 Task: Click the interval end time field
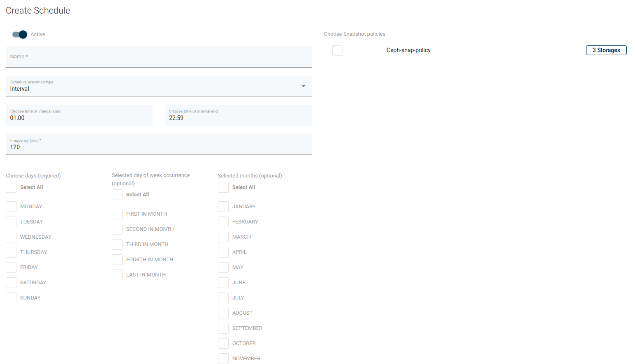tap(238, 115)
